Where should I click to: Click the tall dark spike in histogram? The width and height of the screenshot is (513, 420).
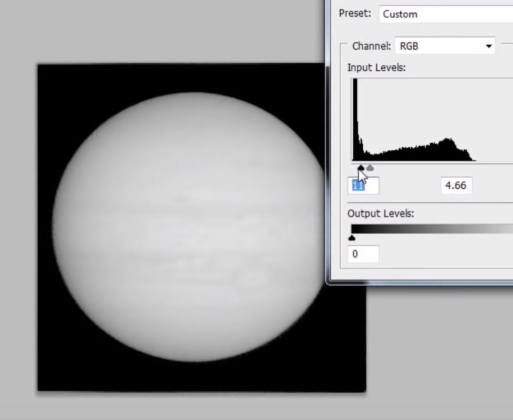[355, 118]
